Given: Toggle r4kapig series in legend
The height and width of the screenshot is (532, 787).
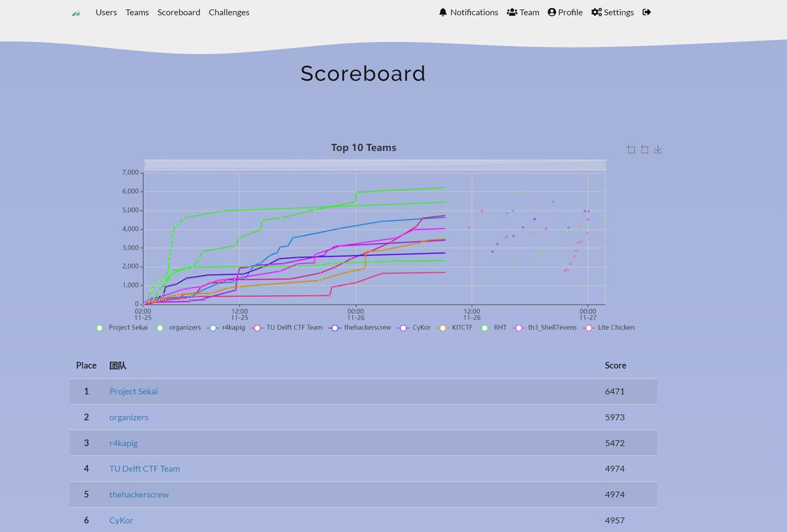Looking at the screenshot, I should (x=226, y=327).
